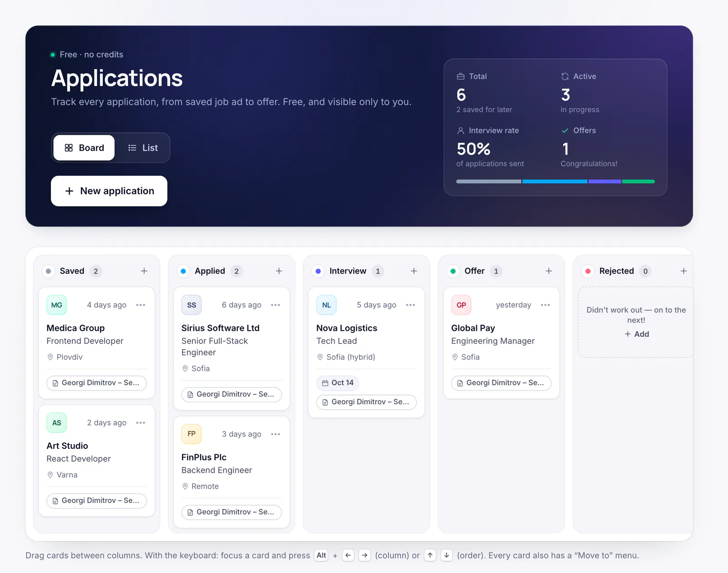Click the Oct 14 interview date chip
The width and height of the screenshot is (728, 573).
tap(338, 383)
